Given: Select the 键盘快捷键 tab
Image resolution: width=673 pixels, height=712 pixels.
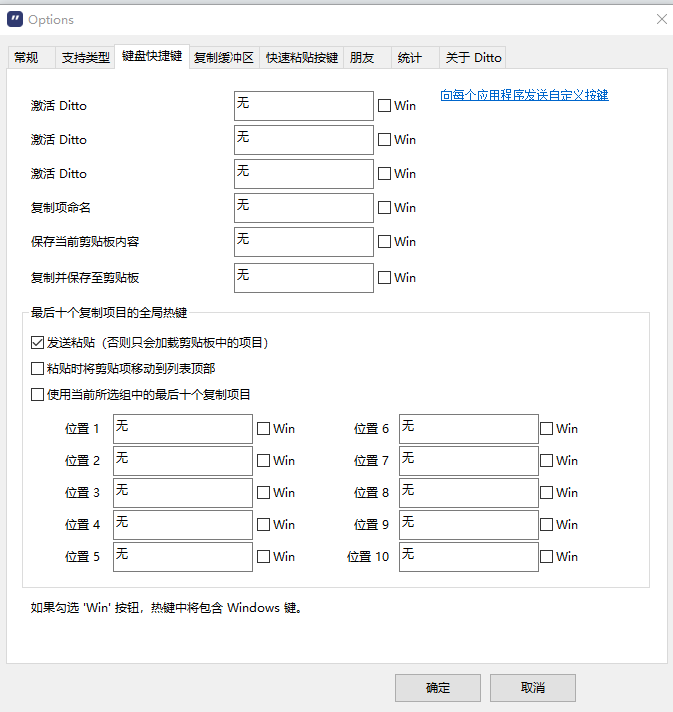Looking at the screenshot, I should coord(152,56).
